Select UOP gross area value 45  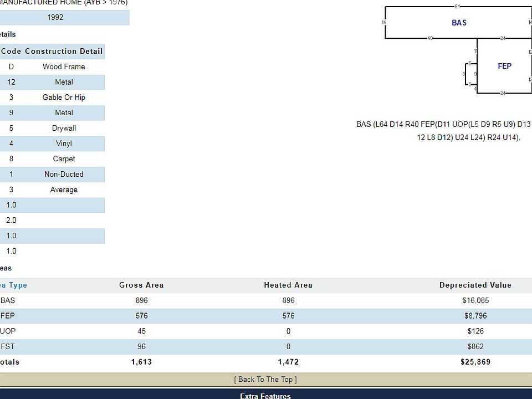141,331
